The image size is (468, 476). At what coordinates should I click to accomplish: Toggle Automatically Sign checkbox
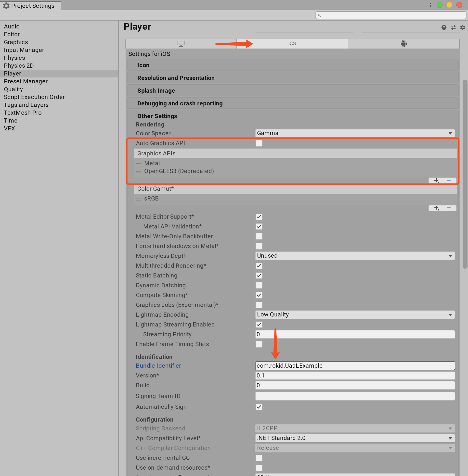tap(259, 407)
